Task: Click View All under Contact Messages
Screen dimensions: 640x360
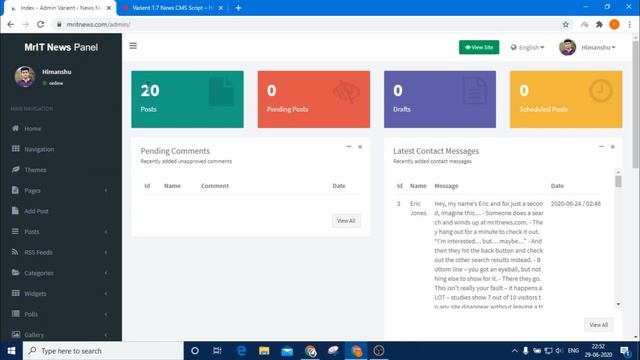Action: tap(598, 325)
